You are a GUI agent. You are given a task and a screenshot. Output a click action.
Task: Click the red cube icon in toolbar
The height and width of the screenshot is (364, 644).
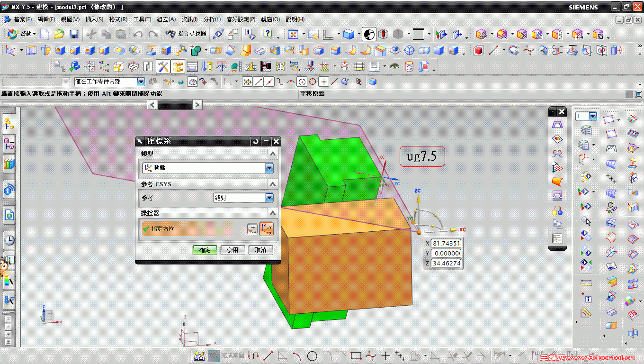point(479,50)
